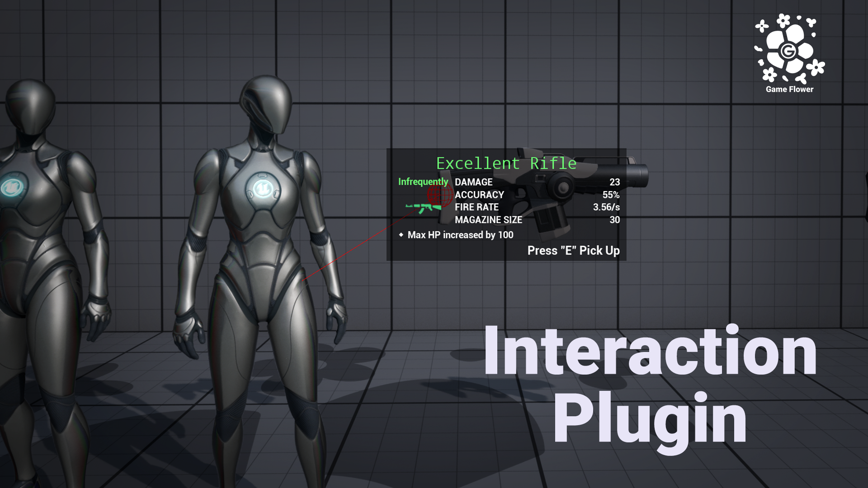Click the diamond bullet before Max HP
Image resolution: width=868 pixels, height=488 pixels.
pos(401,235)
